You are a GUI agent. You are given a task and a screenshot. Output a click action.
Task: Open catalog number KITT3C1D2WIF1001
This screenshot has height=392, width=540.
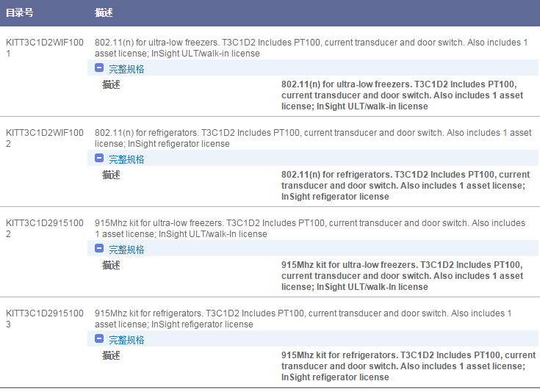44,48
